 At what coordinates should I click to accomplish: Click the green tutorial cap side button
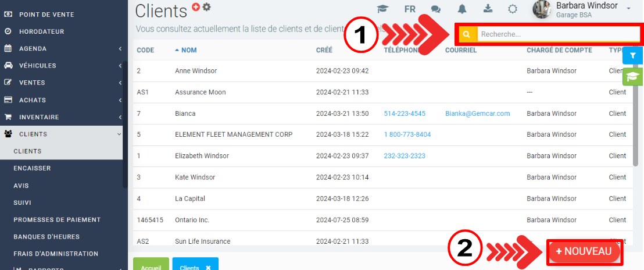pos(632,76)
